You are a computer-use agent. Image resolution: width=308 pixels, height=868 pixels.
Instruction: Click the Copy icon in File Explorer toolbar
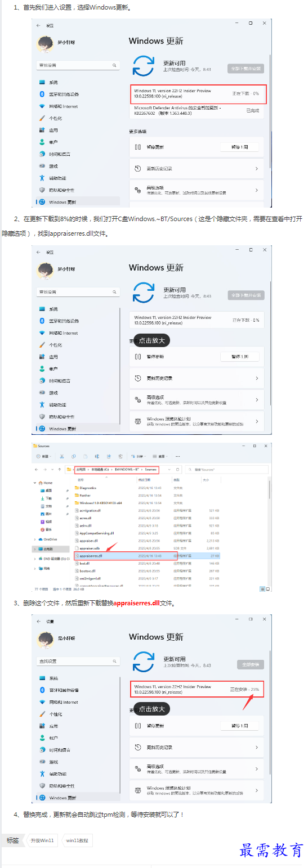pos(72,457)
